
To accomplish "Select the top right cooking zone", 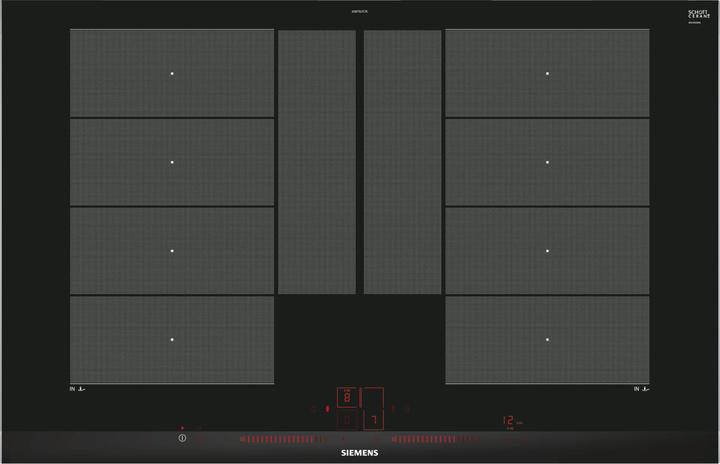I will coord(547,73).
